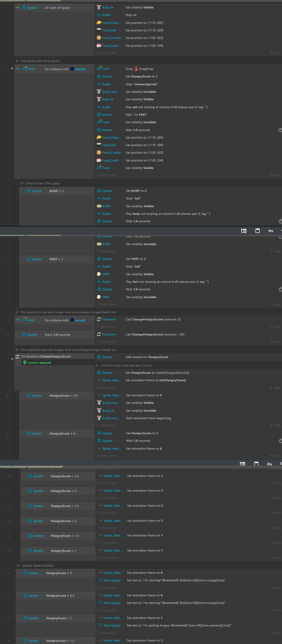Select Audio icon for Stop "stomachgrowl" action
Screen dimensions: 282x644
click(x=99, y=84)
